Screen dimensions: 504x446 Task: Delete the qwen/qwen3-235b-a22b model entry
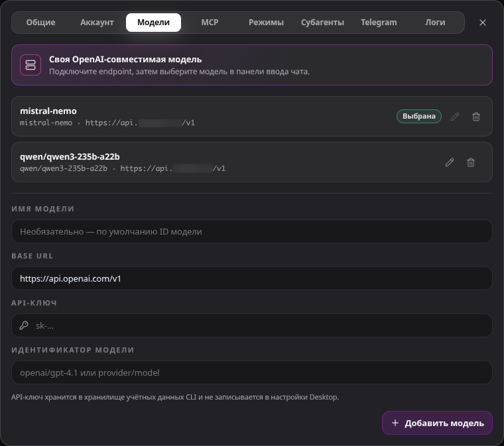[471, 162]
